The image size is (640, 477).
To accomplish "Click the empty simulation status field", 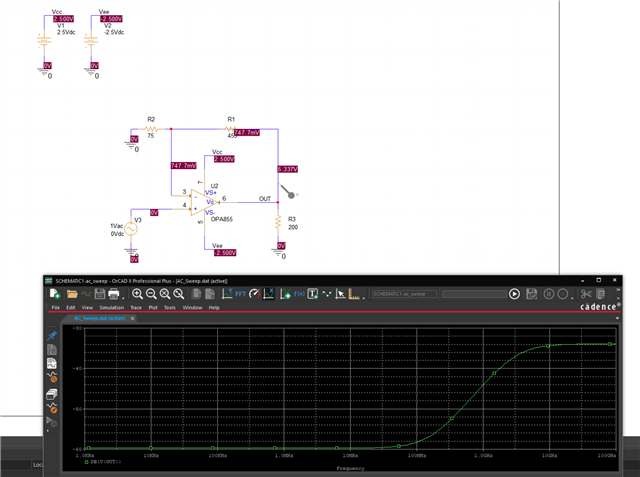I will 474,294.
